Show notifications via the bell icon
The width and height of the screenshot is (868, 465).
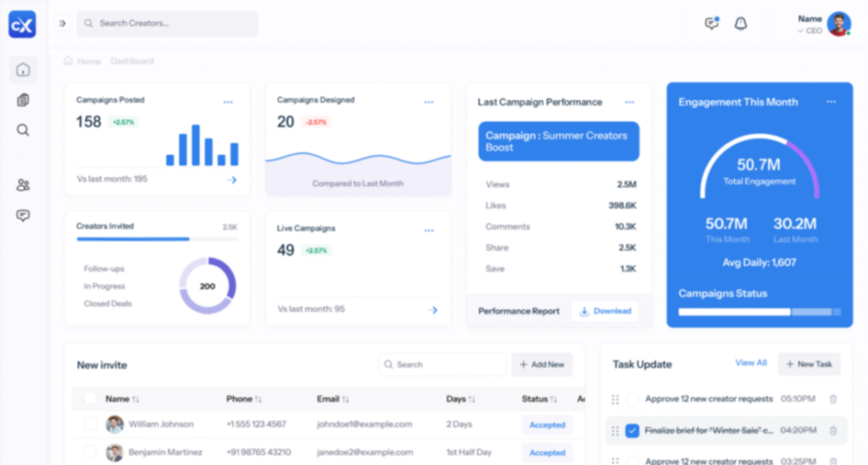(x=741, y=23)
